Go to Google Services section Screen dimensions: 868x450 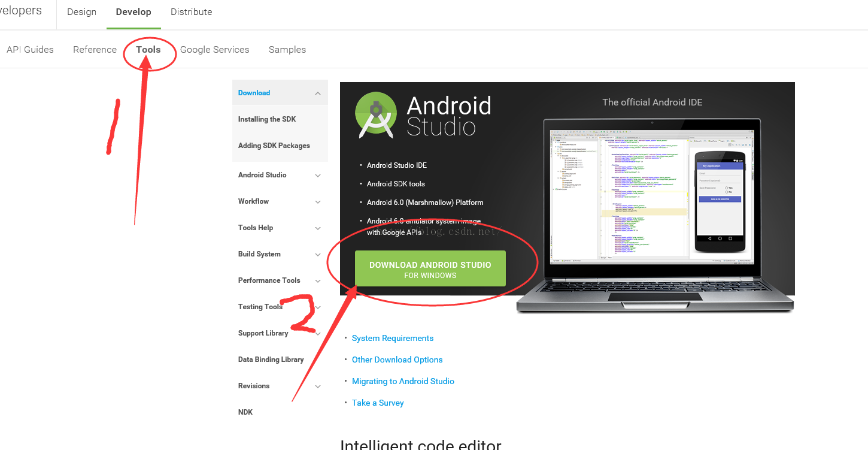coord(214,50)
